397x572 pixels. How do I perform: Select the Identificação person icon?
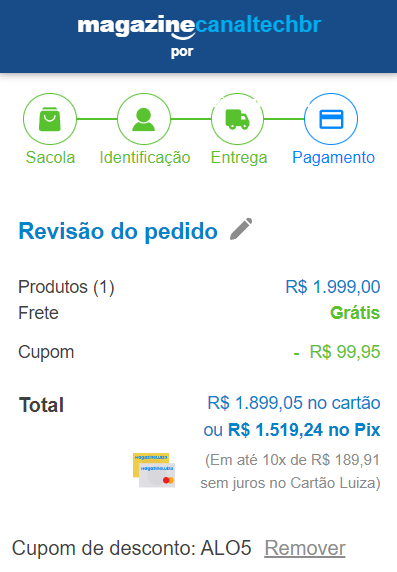144,119
